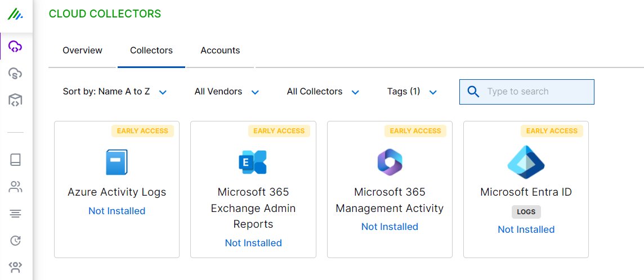This screenshot has height=280, width=644.
Task: Click the Azure Activity Logs book icon
Action: coord(117,162)
